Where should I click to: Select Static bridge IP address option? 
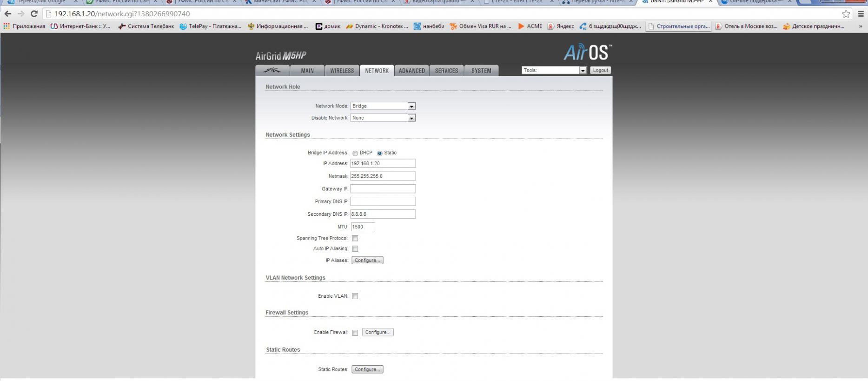tap(379, 153)
